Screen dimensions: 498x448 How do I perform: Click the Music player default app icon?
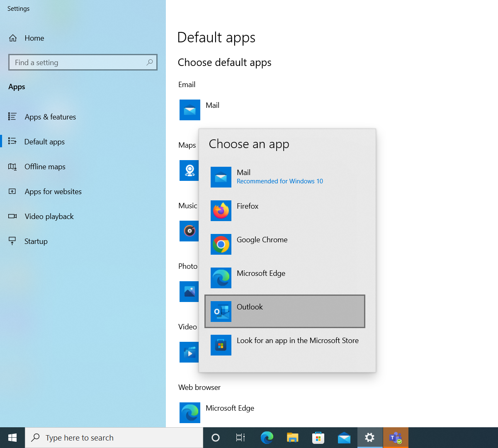click(189, 231)
